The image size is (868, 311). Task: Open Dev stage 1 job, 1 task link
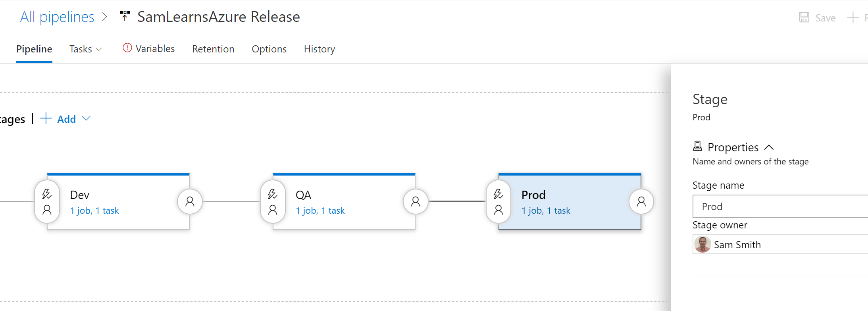click(x=94, y=211)
